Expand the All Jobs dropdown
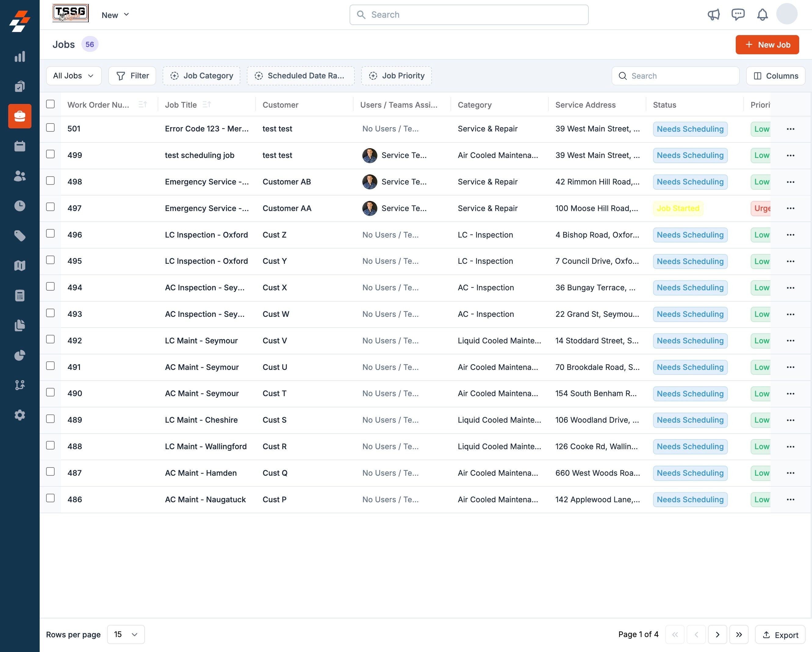 [74, 76]
